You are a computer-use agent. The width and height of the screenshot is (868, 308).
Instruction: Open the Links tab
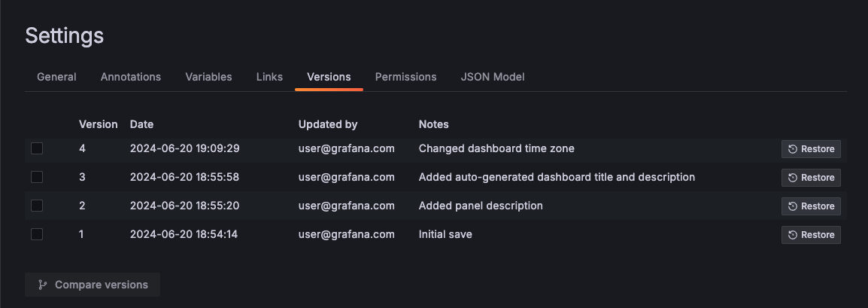269,77
